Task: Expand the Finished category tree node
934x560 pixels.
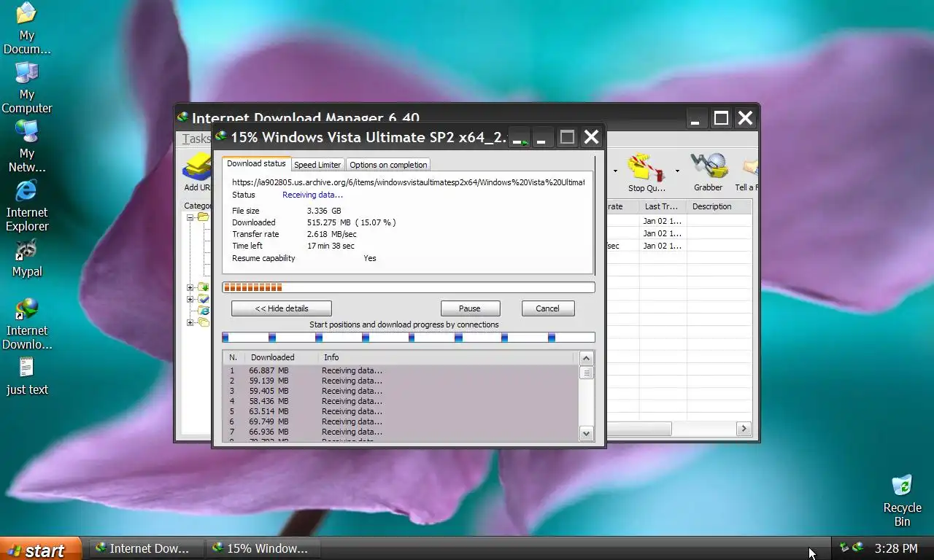Action: [190, 299]
